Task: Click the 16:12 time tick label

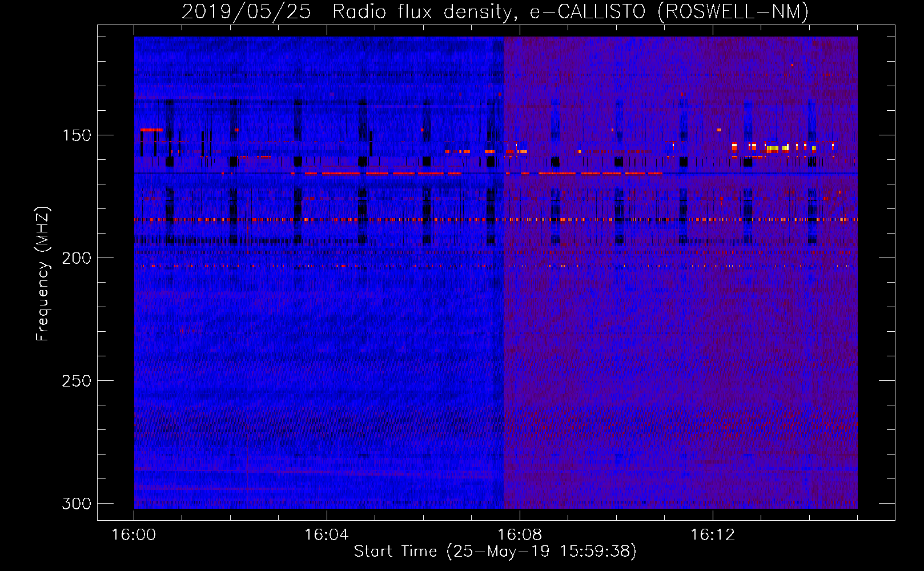Action: pyautogui.click(x=712, y=534)
